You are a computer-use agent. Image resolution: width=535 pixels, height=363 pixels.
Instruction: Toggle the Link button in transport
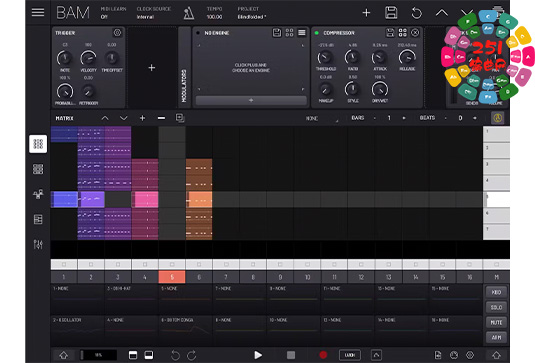click(x=350, y=355)
